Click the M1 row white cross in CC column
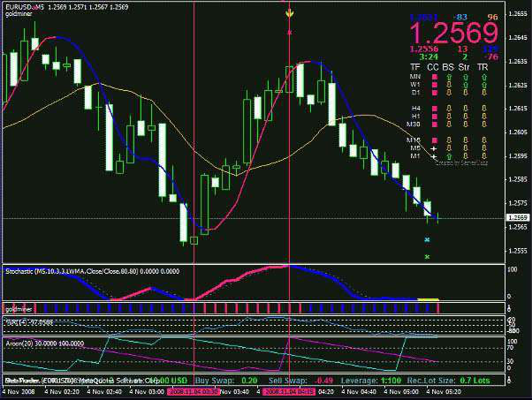This screenshot has height=400, width=532. 433,156
